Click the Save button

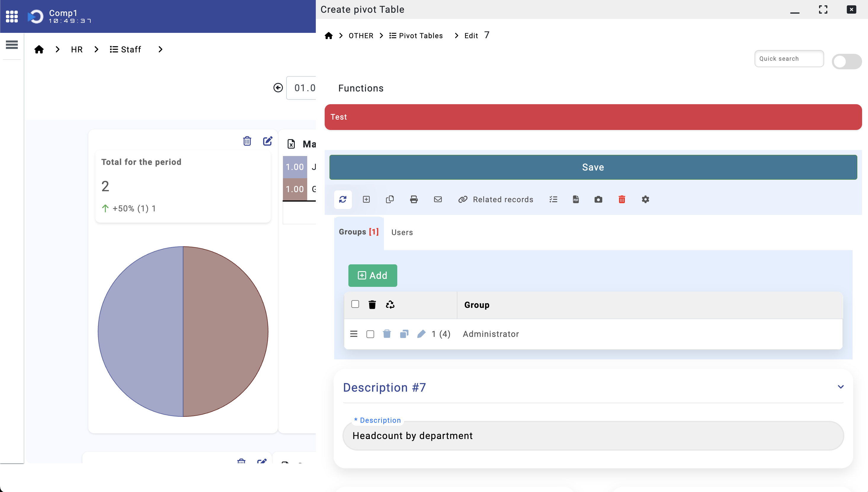pyautogui.click(x=593, y=167)
